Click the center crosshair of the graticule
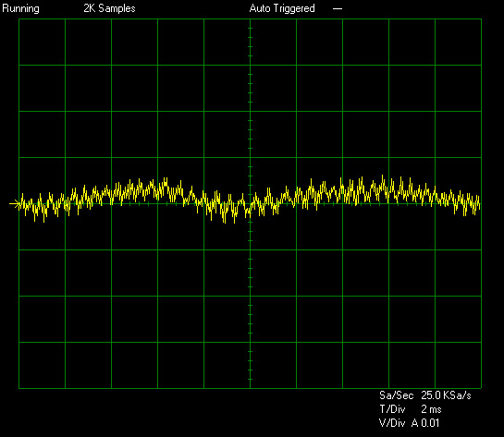This screenshot has width=504, height=437. [250, 203]
